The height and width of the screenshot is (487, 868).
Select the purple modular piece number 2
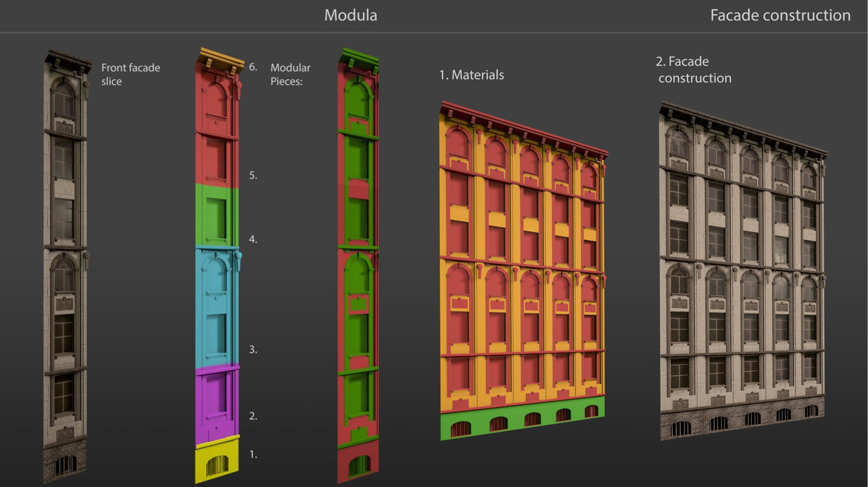[217, 406]
